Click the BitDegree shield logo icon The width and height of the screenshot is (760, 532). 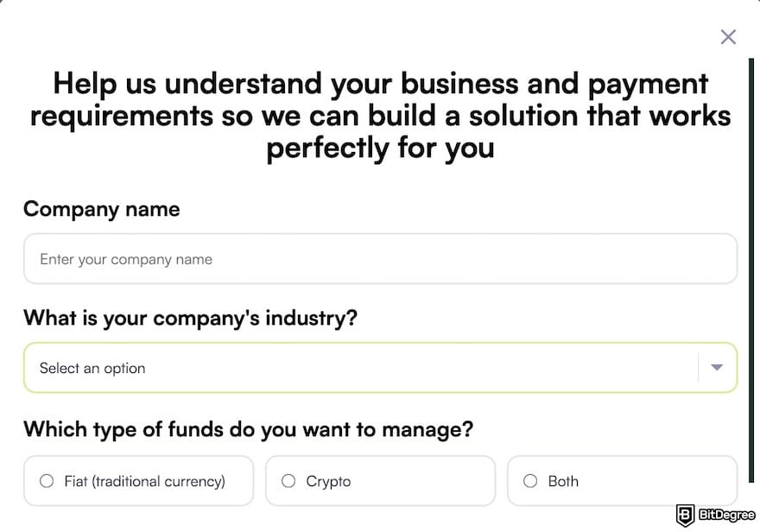(685, 516)
